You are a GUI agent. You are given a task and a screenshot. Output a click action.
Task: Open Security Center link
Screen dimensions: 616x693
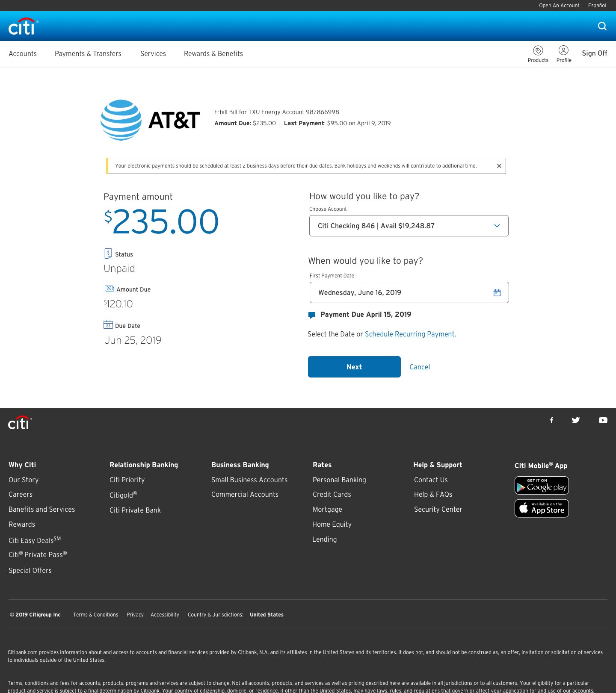[438, 509]
